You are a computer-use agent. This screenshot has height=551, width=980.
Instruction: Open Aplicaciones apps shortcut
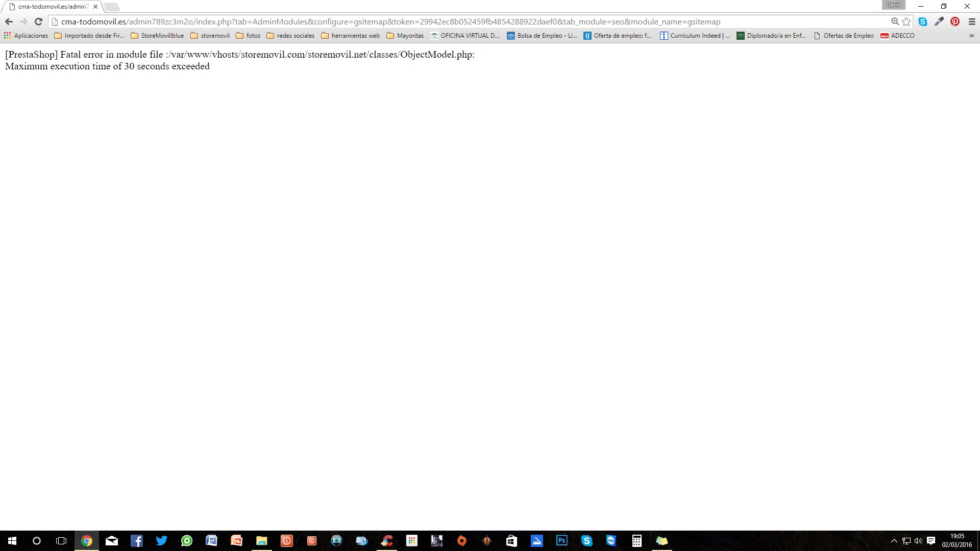pyautogui.click(x=26, y=36)
